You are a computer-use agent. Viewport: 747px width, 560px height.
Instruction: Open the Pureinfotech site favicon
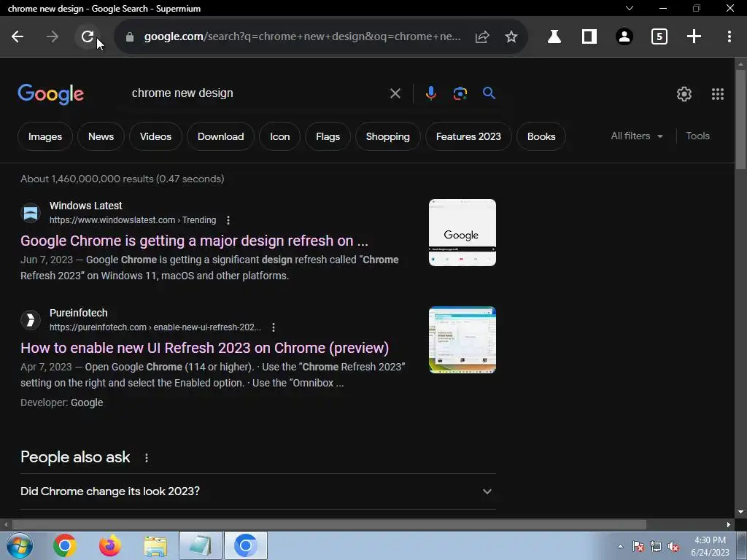click(x=31, y=320)
